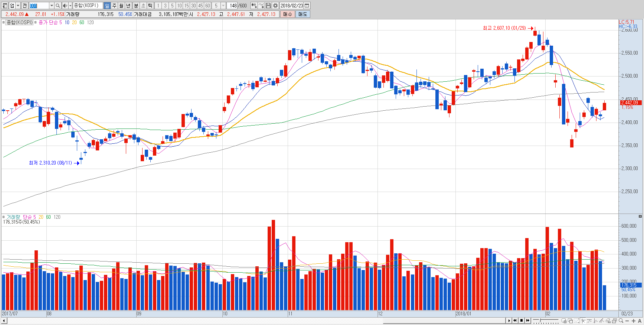644x325 pixels.
Task: Click the magnifier search icon beside code field
Action: [x=58, y=6]
